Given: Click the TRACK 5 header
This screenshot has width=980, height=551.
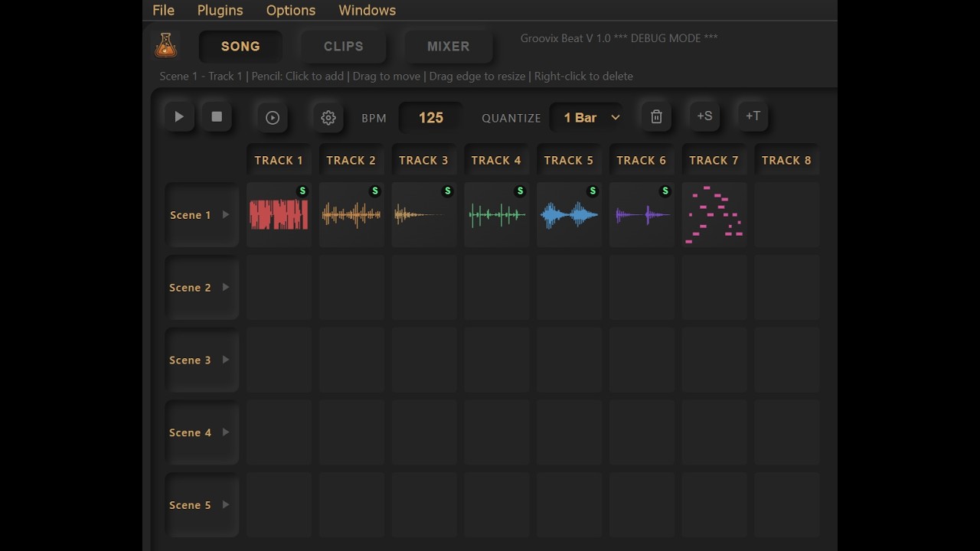Looking at the screenshot, I should [569, 160].
